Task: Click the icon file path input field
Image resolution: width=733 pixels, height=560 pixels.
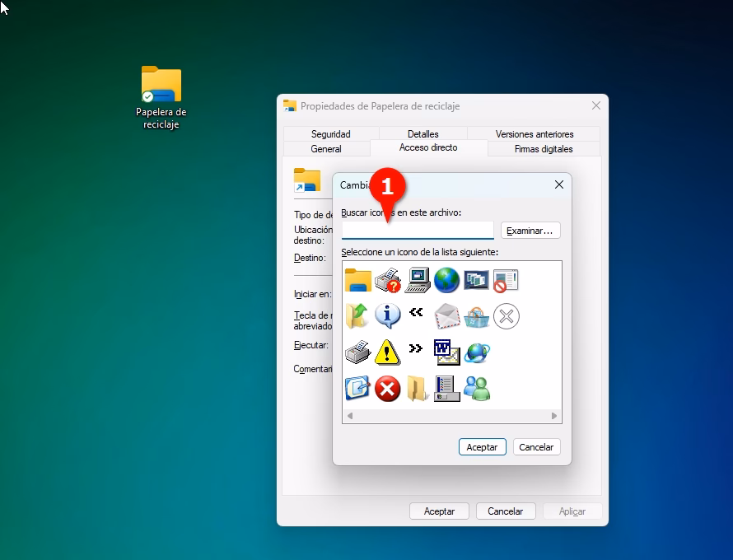Action: tap(418, 230)
